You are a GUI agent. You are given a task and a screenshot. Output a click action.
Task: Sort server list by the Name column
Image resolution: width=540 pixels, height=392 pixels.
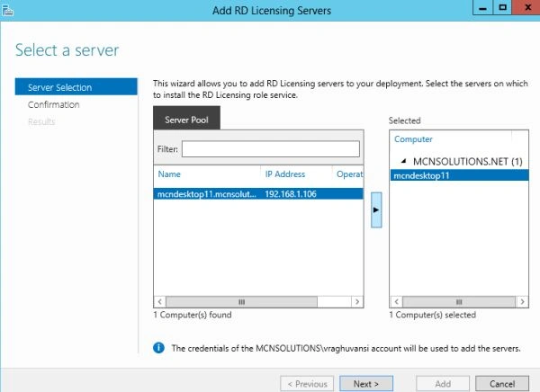coord(169,174)
